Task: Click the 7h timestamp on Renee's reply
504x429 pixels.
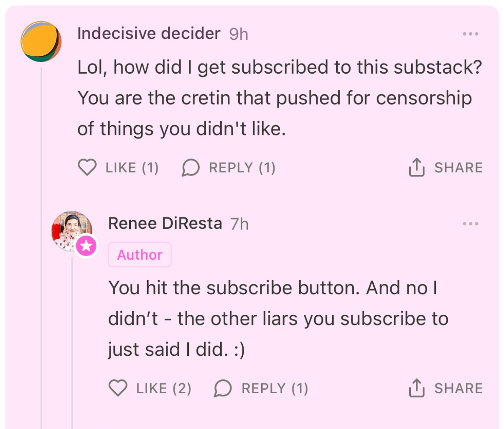Action: (x=239, y=225)
